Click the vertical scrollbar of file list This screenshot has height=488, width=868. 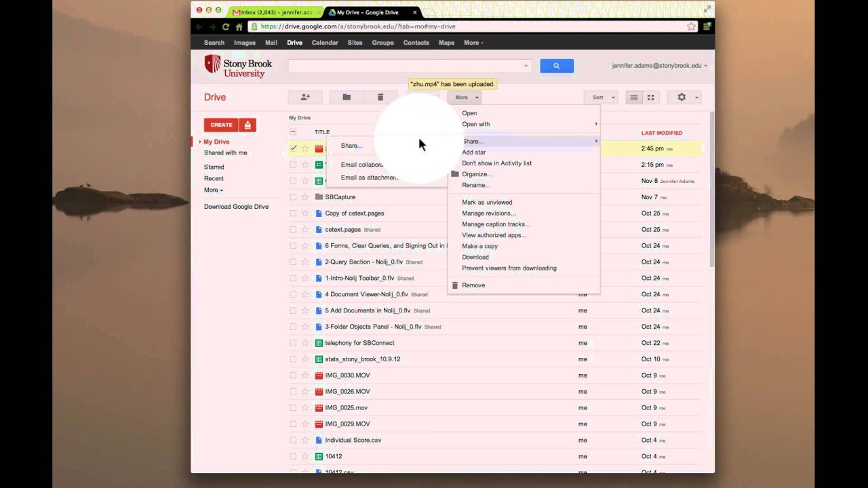pos(711,190)
